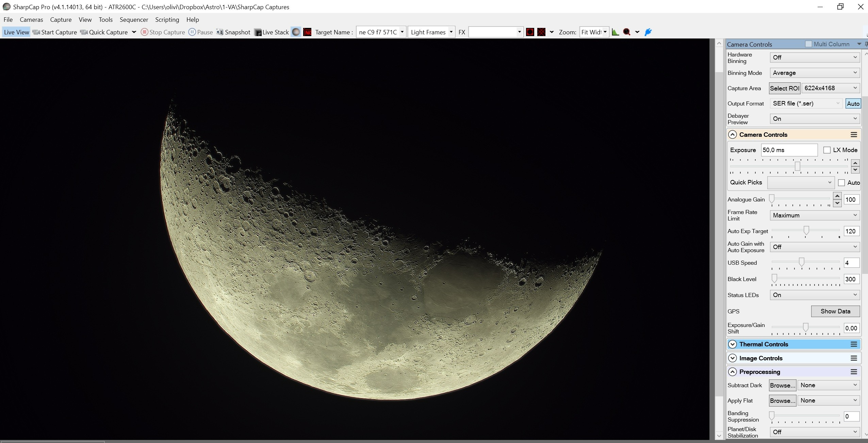The height and width of the screenshot is (443, 868).
Task: Click the Pause capture icon
Action: pyautogui.click(x=192, y=32)
